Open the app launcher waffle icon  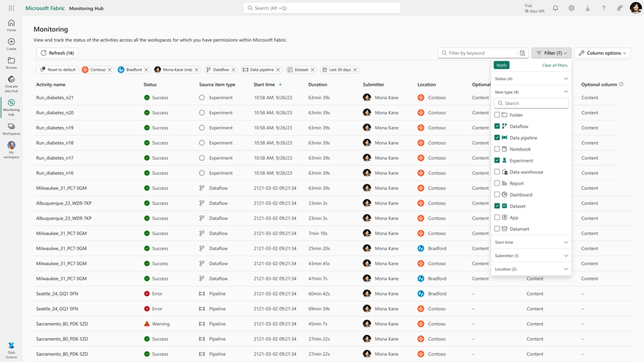click(x=11, y=8)
